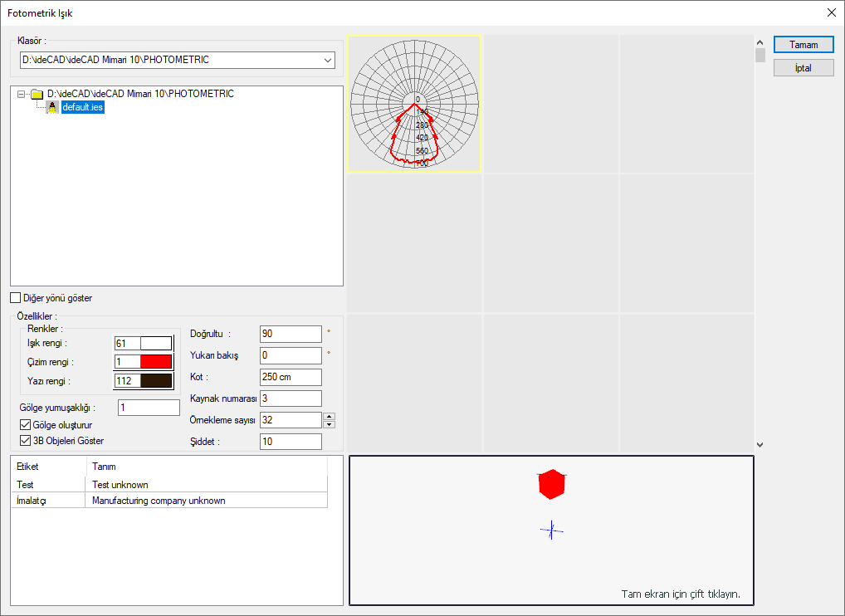Select the photometric polar diagram thumbnail
Image resolution: width=845 pixels, height=616 pixels.
[x=414, y=103]
